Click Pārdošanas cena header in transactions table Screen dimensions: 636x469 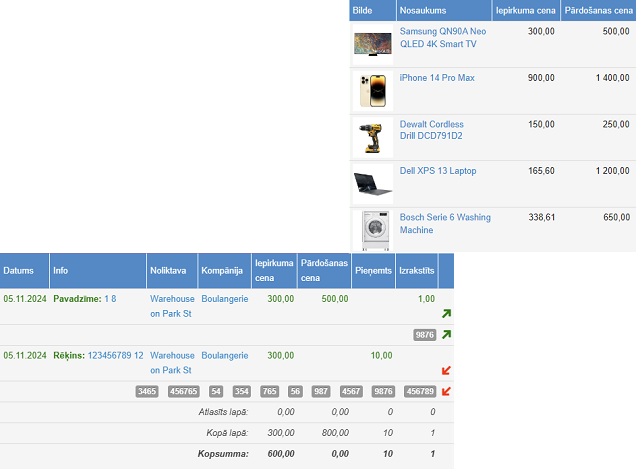tap(324, 271)
